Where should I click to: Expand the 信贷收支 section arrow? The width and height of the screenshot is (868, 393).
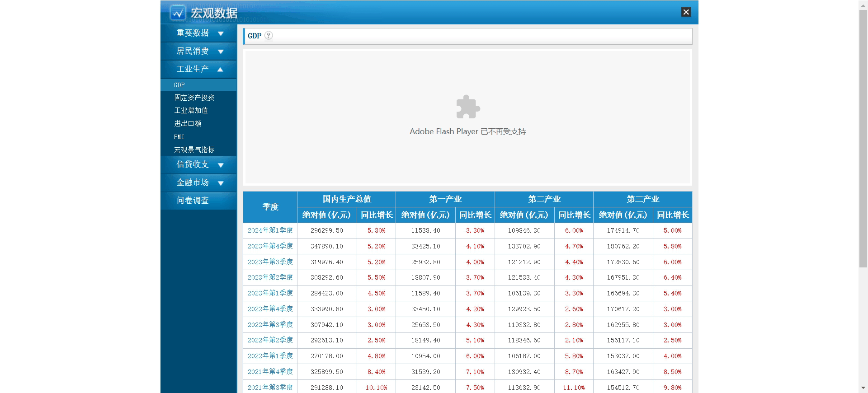(221, 165)
